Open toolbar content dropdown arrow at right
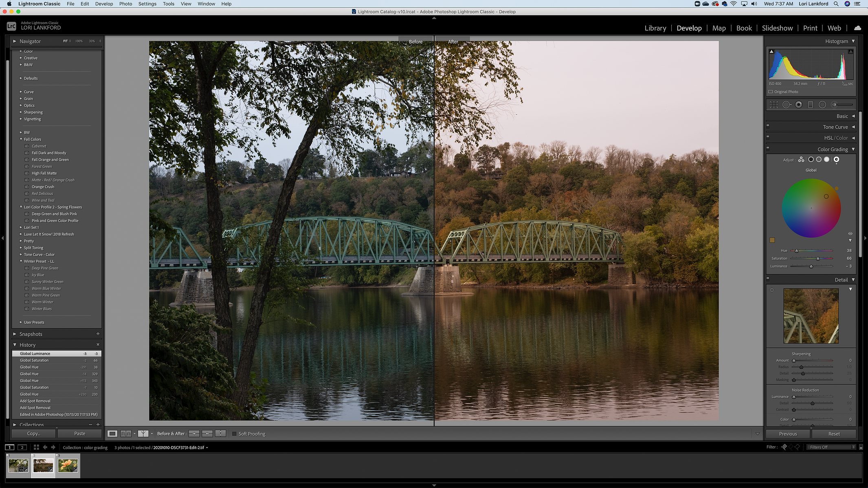The image size is (868, 488). pyautogui.click(x=757, y=434)
